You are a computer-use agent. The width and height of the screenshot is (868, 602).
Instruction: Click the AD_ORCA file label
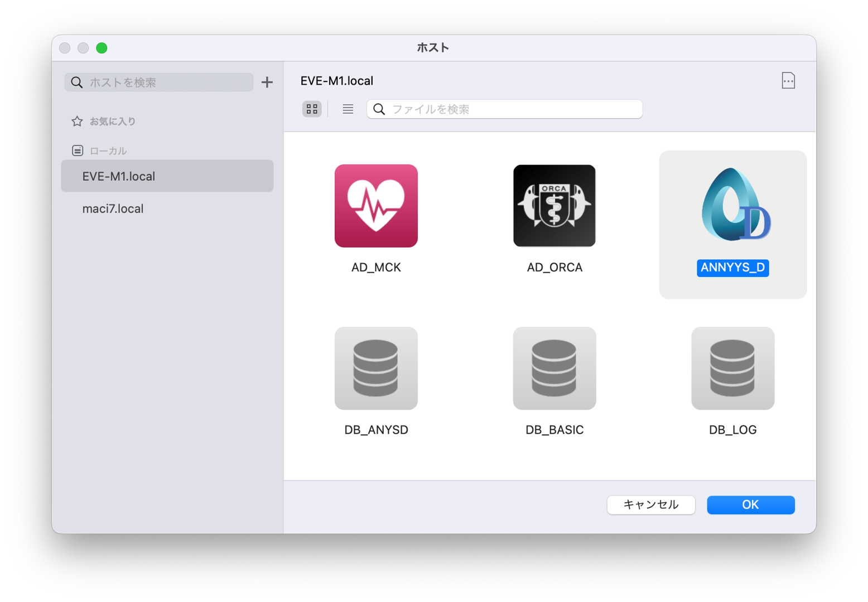tap(554, 268)
